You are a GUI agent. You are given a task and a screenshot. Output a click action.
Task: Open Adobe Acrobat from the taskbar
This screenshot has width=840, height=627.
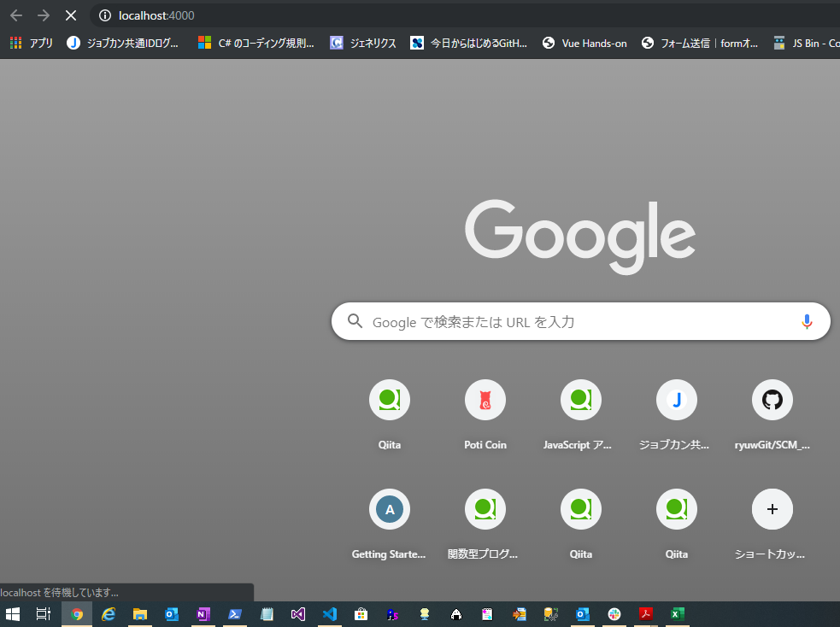click(645, 614)
